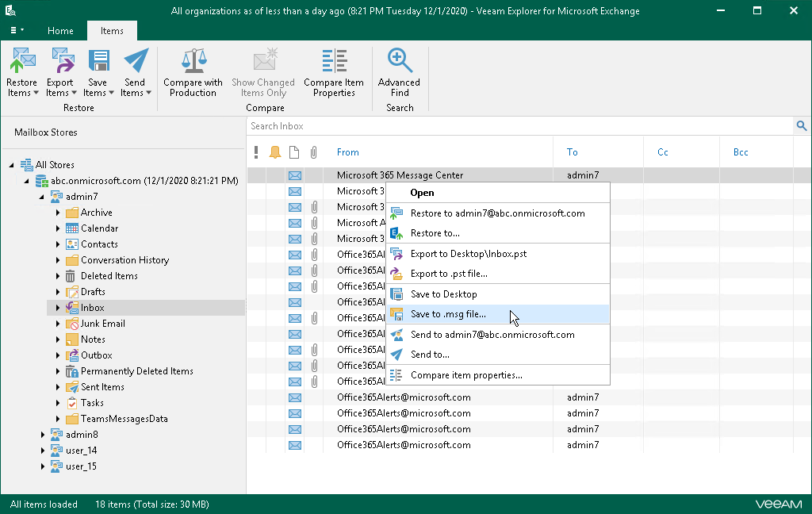Viewport: 812px width, 514px height.
Task: Open Advanced Find magnifier tool
Action: coord(399,62)
